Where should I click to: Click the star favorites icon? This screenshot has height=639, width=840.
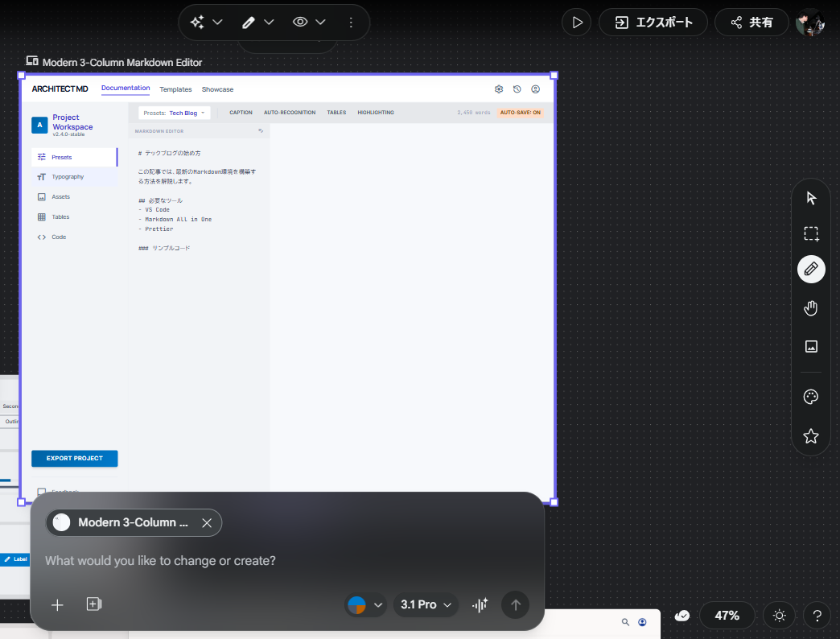point(811,436)
